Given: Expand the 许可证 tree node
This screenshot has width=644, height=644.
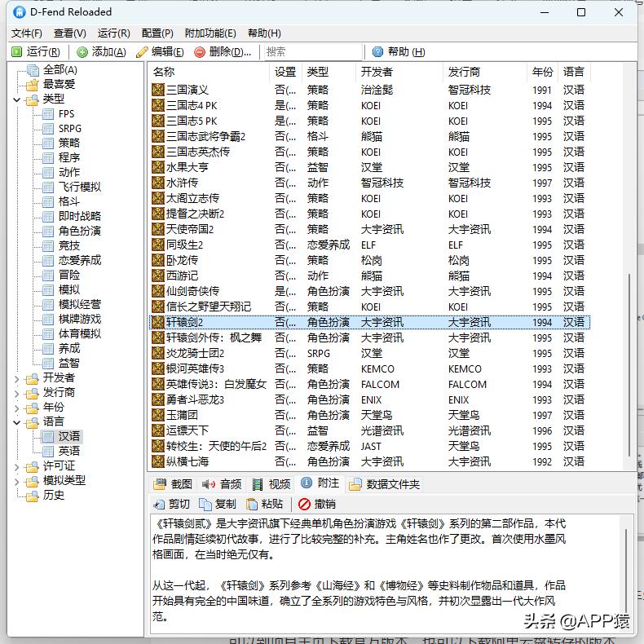Looking at the screenshot, I should [17, 467].
